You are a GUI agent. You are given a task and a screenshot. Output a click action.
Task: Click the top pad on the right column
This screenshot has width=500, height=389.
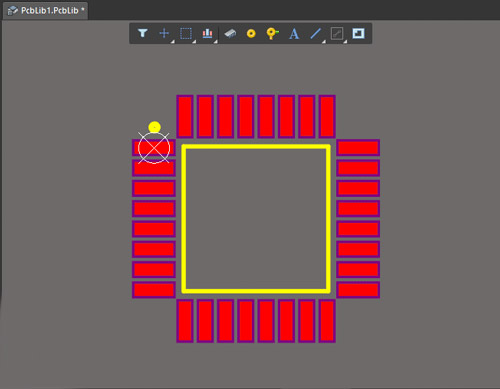click(358, 148)
